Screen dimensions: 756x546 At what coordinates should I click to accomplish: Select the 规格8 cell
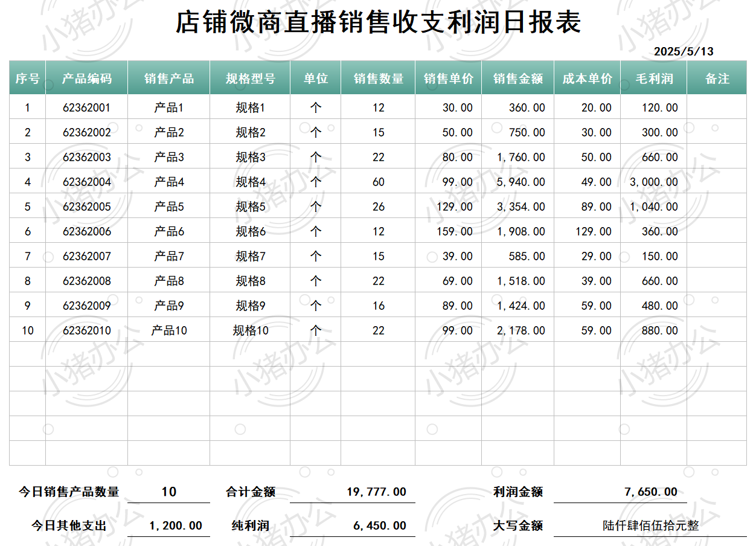click(x=250, y=281)
